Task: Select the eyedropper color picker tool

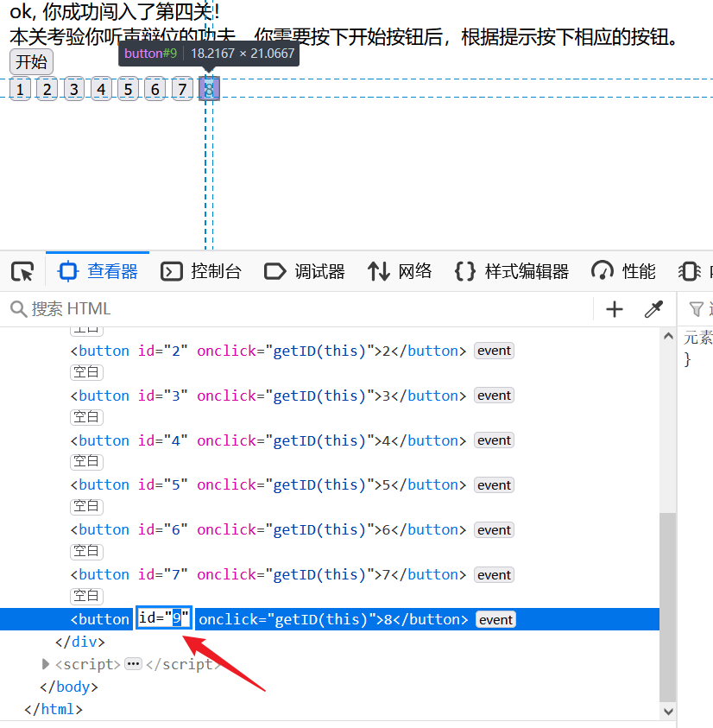Action: (653, 309)
